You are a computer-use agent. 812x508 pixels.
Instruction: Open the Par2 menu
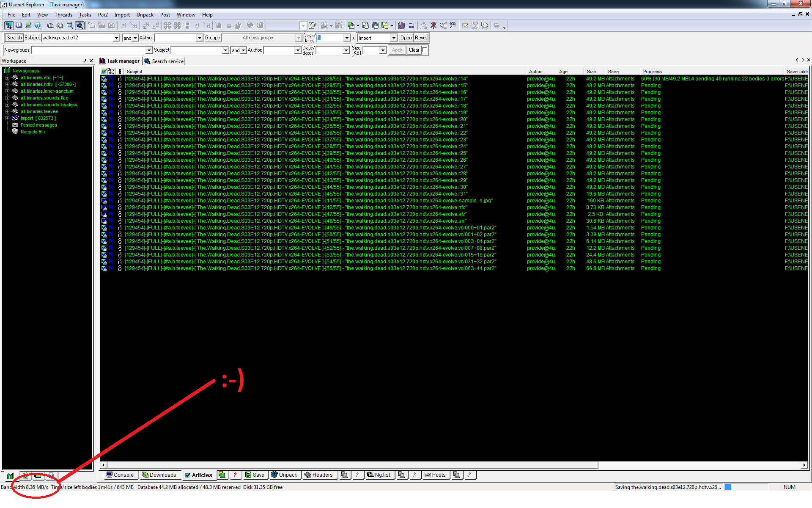pyautogui.click(x=103, y=15)
